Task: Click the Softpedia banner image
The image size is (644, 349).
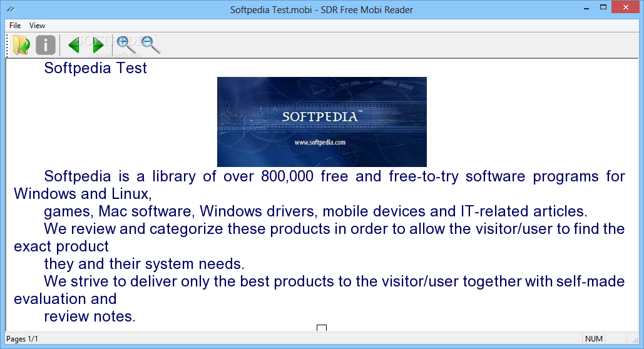Action: [x=322, y=122]
